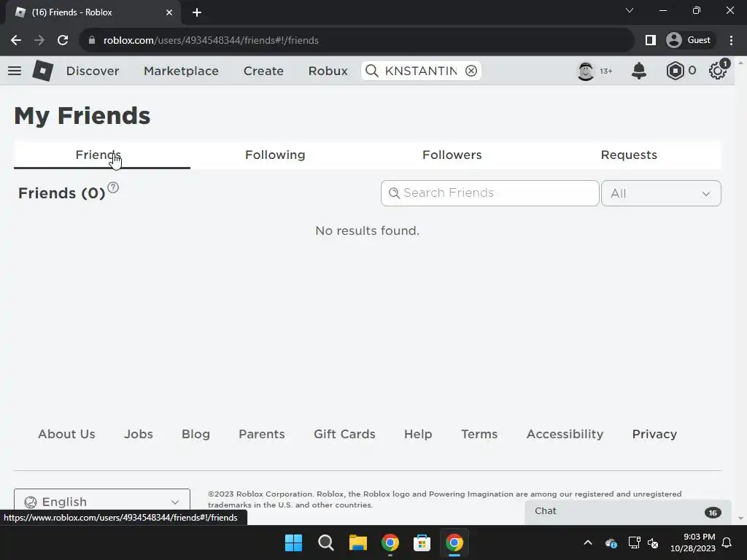
Task: Open the hamburger navigation menu
Action: (15, 71)
